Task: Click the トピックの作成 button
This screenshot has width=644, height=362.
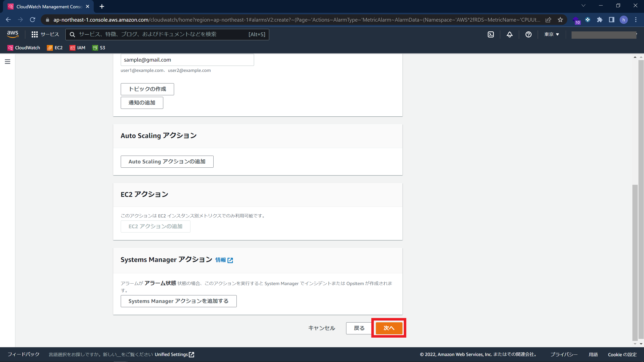Action: (x=147, y=89)
